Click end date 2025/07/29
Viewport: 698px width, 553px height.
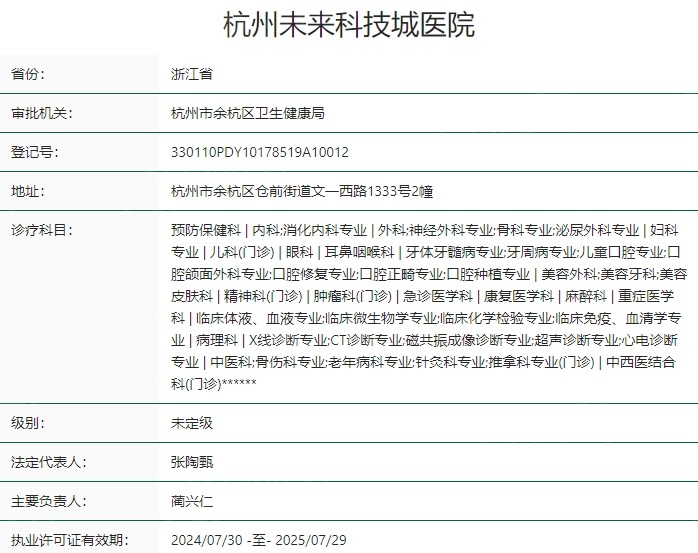[311, 540]
